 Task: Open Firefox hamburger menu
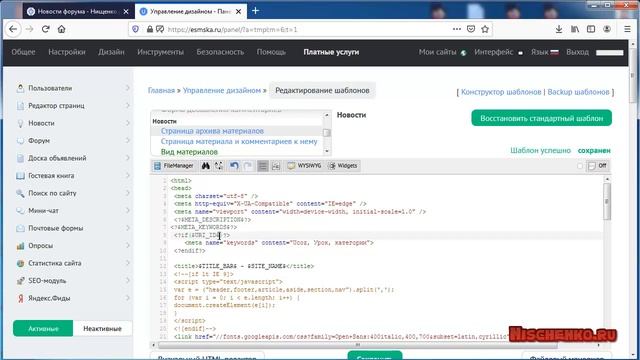click(627, 29)
